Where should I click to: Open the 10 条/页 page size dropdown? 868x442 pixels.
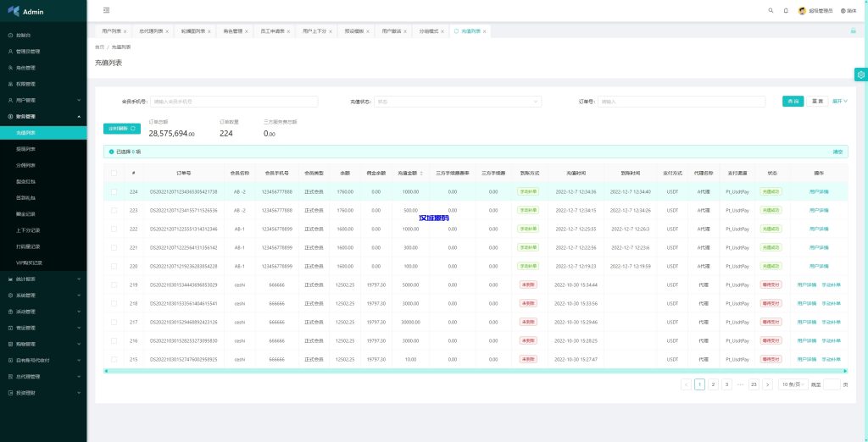[792, 384]
